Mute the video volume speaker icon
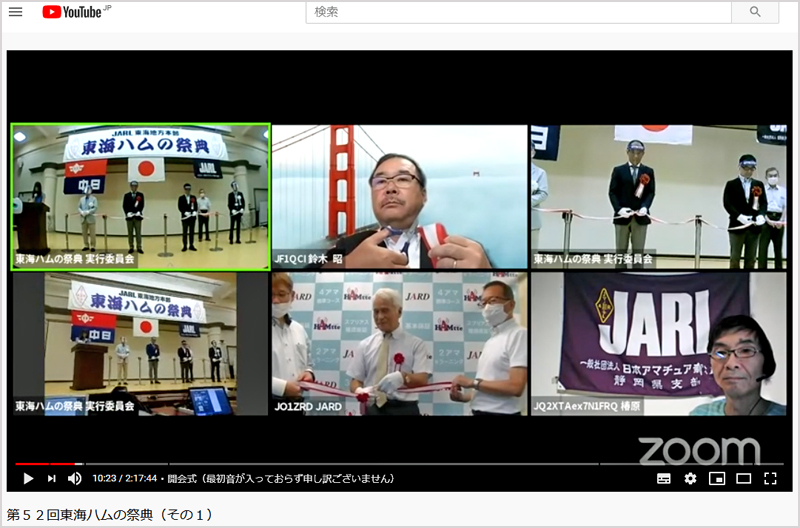Image resolution: width=800 pixels, height=528 pixels. 75,479
